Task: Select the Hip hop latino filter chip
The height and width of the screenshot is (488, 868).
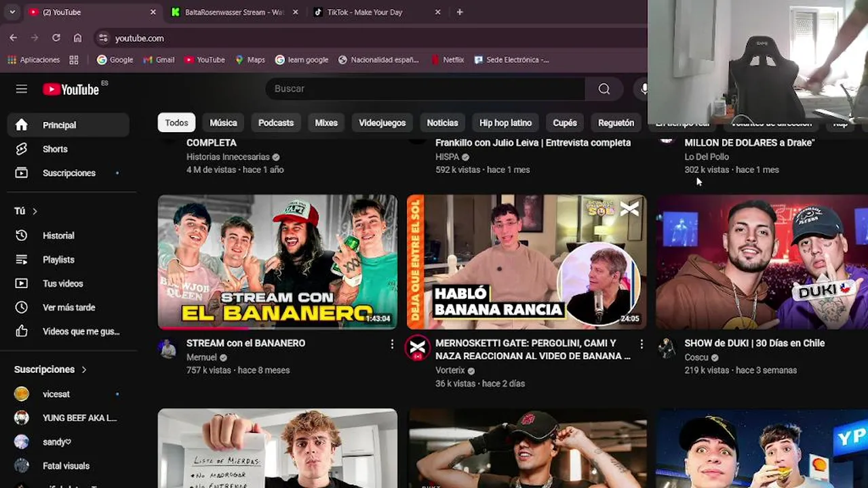Action: (x=505, y=123)
